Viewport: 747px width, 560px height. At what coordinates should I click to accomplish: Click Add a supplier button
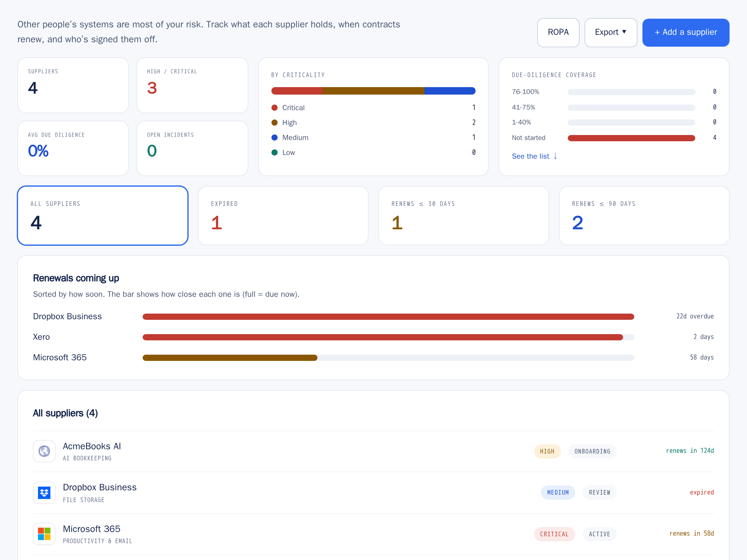click(x=686, y=32)
